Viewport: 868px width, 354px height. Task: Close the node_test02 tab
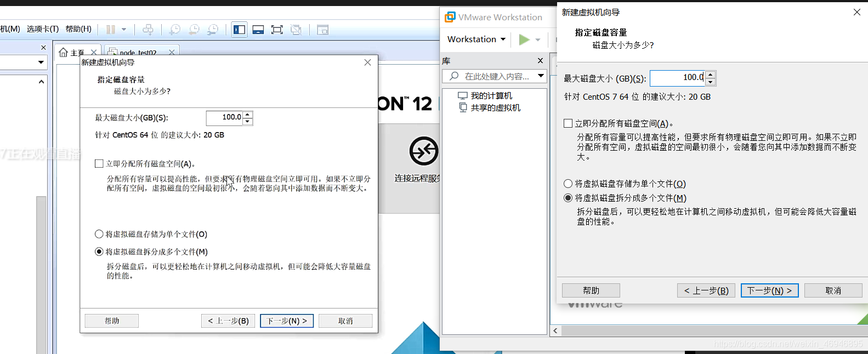coord(172,53)
